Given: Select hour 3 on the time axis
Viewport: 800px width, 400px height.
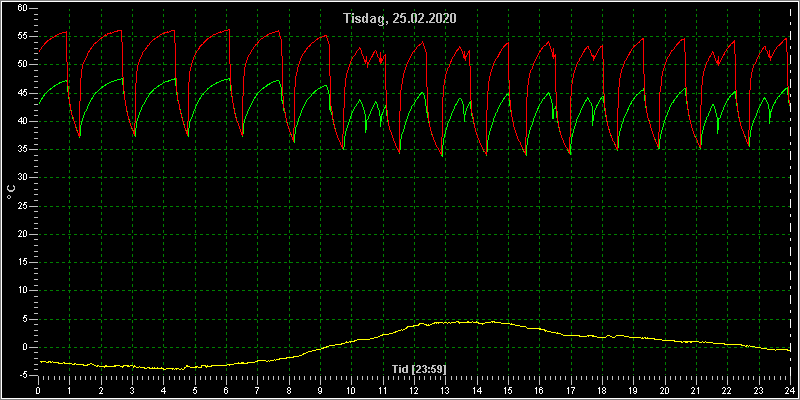Looking at the screenshot, I should 132,390.
